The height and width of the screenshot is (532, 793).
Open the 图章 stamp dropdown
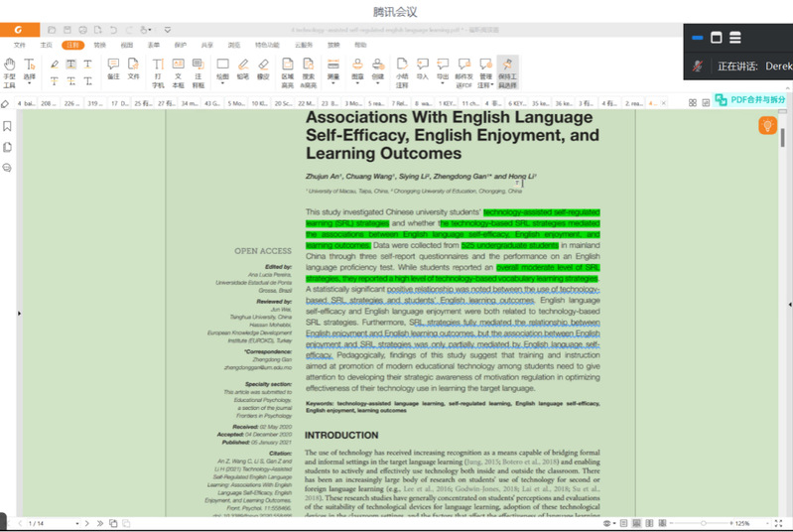(x=357, y=70)
